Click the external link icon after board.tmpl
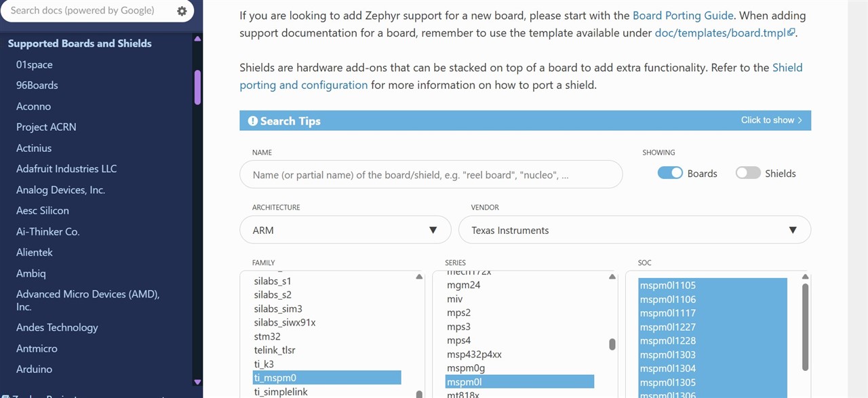 (x=791, y=33)
